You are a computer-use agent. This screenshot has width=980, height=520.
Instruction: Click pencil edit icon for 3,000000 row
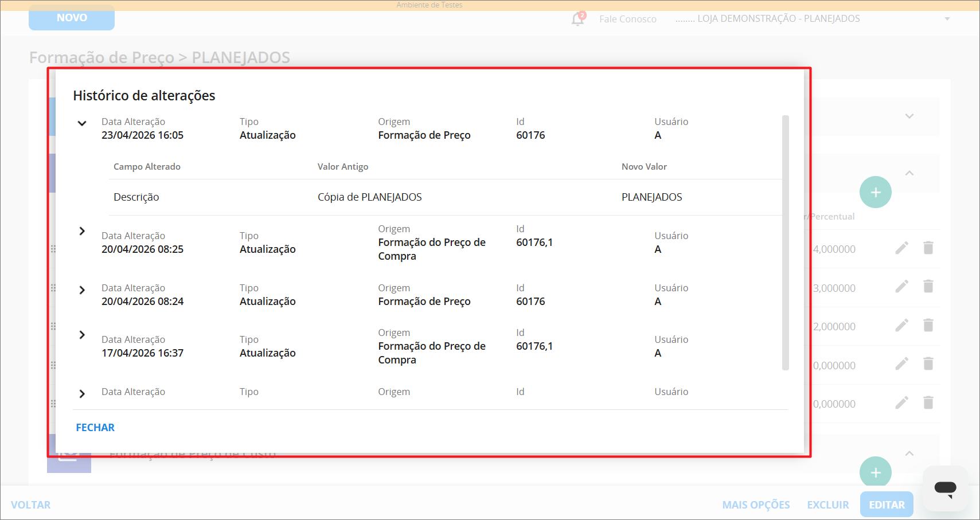[x=901, y=287]
